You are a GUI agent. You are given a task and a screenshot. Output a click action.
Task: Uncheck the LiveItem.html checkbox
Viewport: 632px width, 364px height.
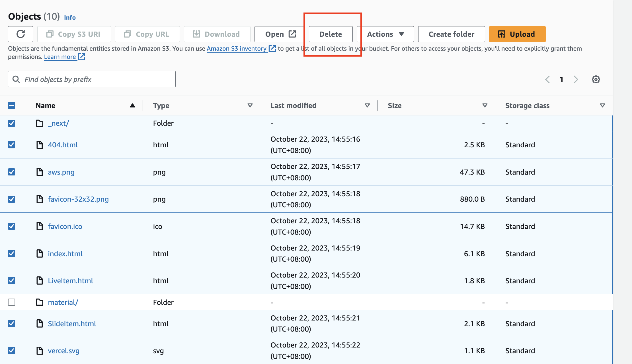click(x=12, y=281)
